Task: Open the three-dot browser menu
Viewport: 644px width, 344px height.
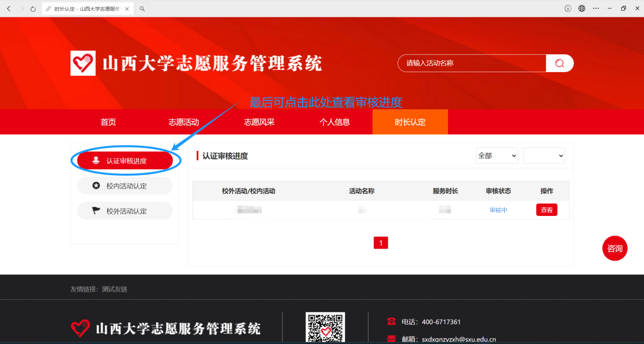Action: [596, 9]
